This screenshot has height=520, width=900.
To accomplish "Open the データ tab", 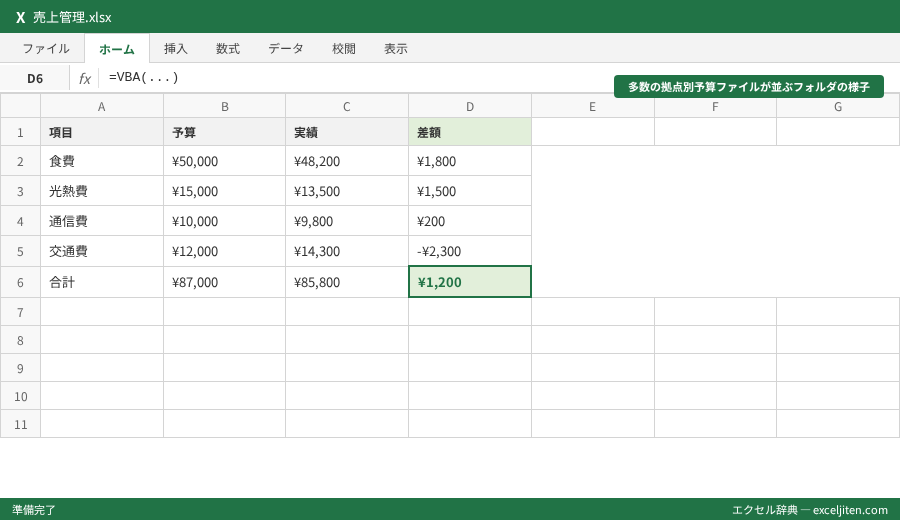I will click(286, 49).
